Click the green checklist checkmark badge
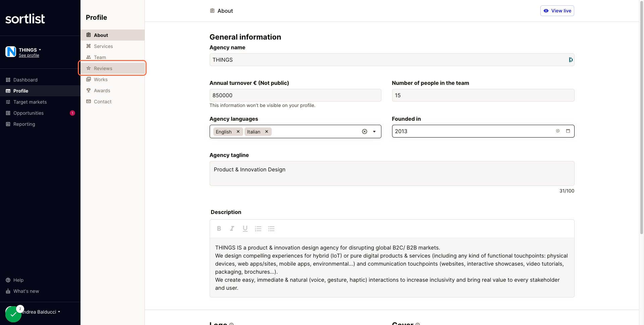644x325 pixels. coord(13,314)
